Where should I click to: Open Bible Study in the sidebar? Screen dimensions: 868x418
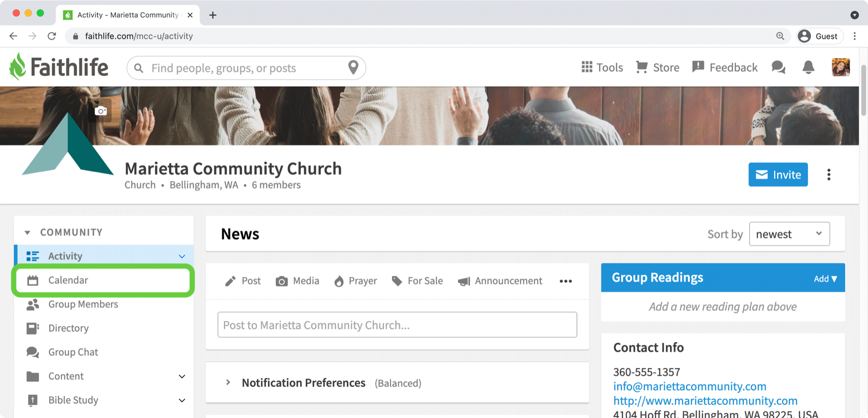(104, 400)
